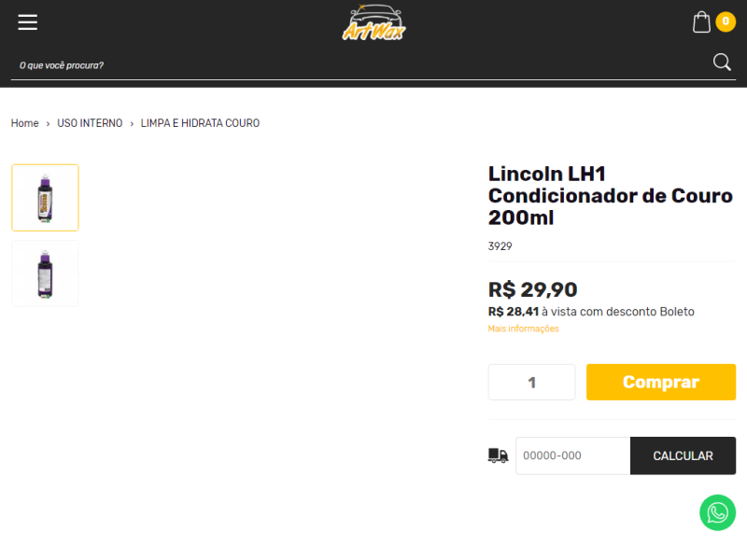
Task: Click the CEP postal code input
Action: [572, 455]
